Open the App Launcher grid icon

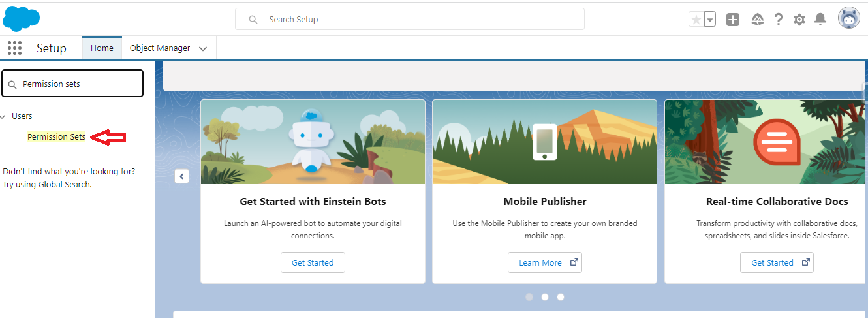14,48
